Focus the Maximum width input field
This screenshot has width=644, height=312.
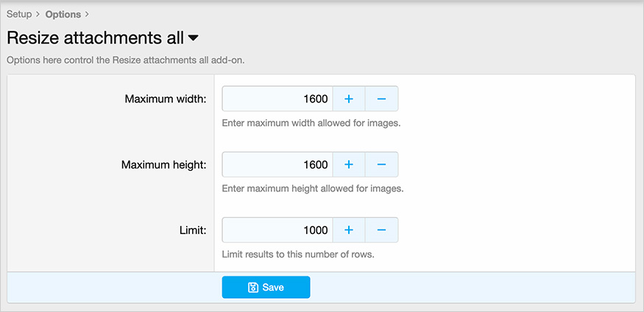coord(277,99)
